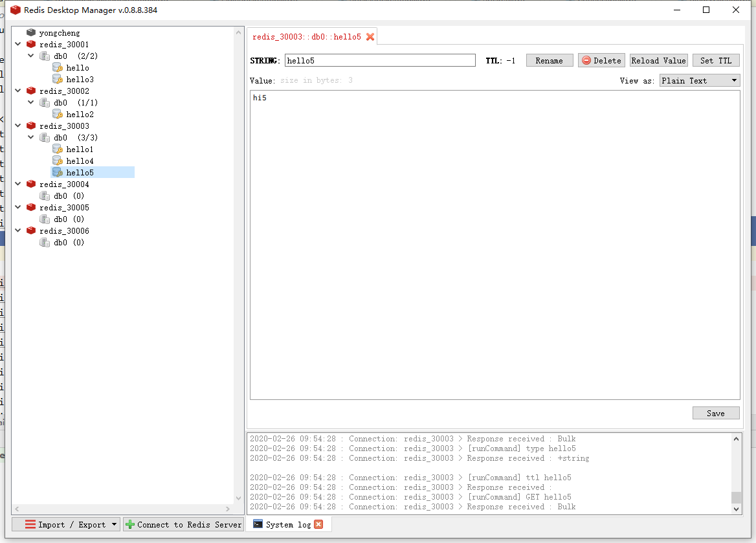Click the Set TTL button
The image size is (756, 543).
tap(716, 60)
